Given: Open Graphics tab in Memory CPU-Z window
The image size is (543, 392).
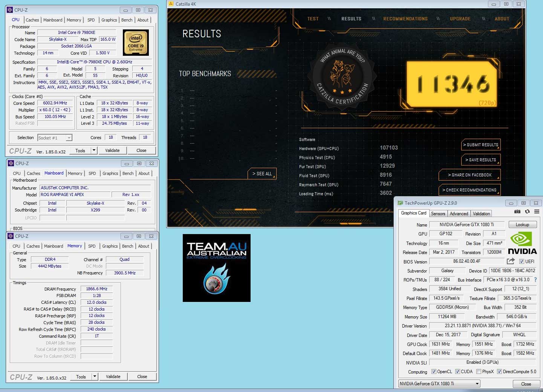Looking at the screenshot, I should [110, 246].
